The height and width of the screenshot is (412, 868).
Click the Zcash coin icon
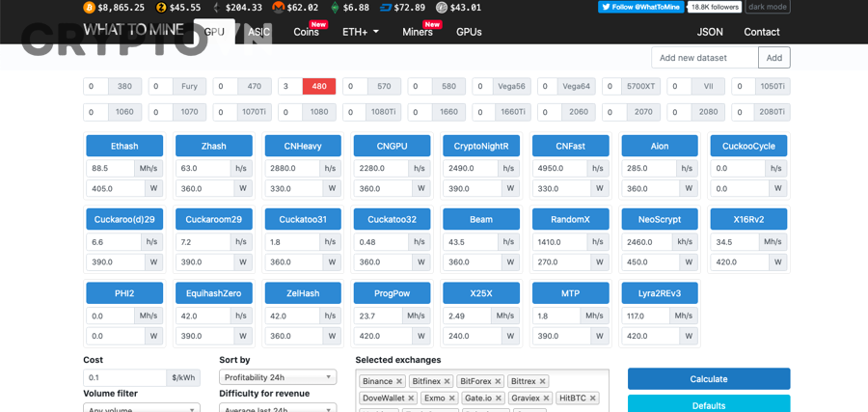pos(161,7)
